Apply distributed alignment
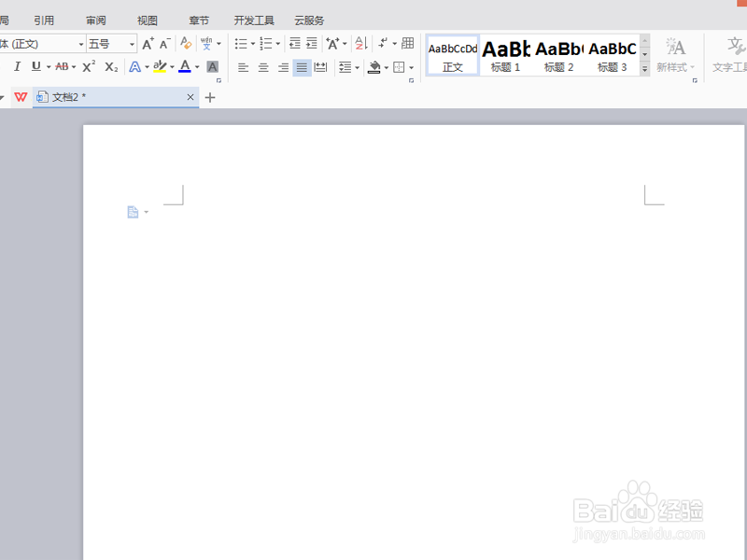 click(320, 67)
